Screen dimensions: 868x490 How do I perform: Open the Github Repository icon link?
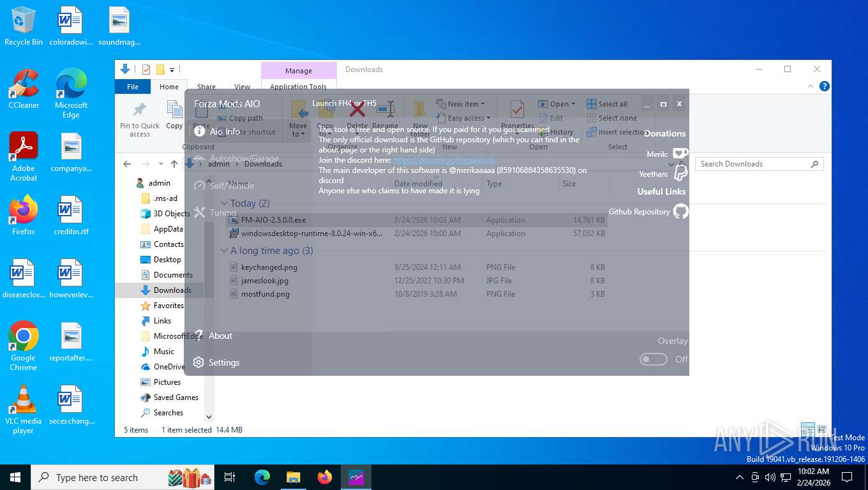pos(681,211)
